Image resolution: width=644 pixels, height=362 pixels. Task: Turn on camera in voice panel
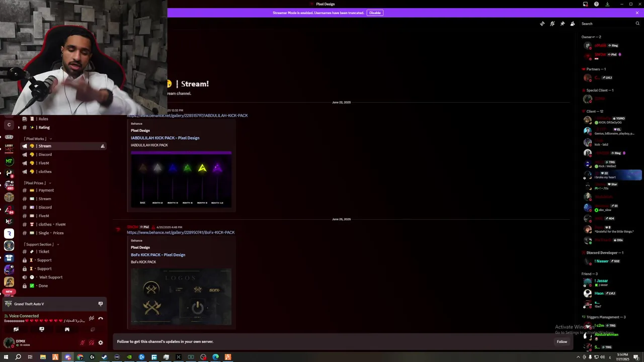pos(16,329)
